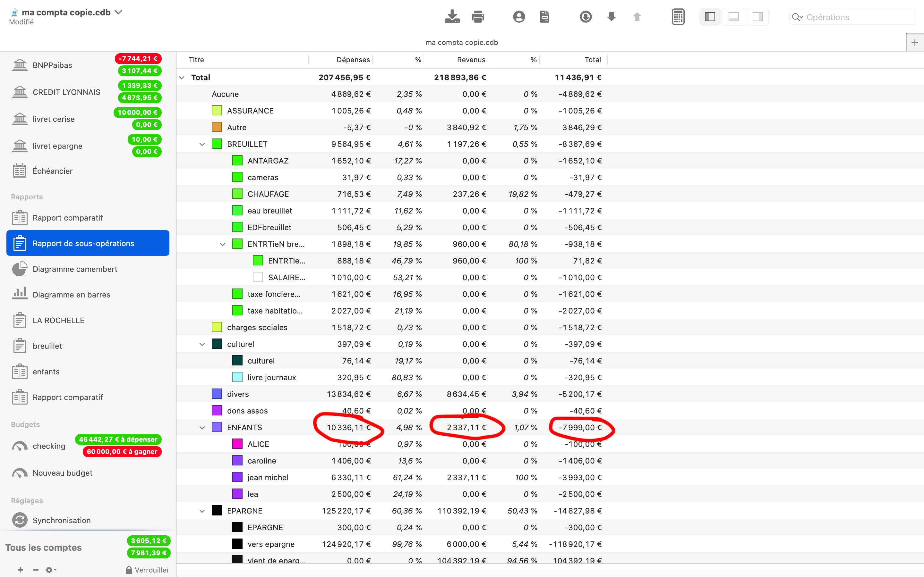Click the import download toolbar icon
This screenshot has width=924, height=577.
click(452, 17)
